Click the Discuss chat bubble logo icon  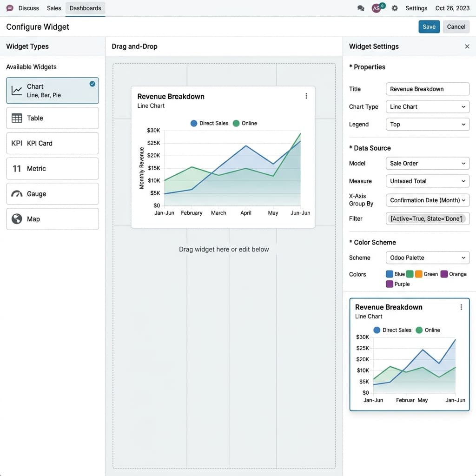click(x=10, y=8)
